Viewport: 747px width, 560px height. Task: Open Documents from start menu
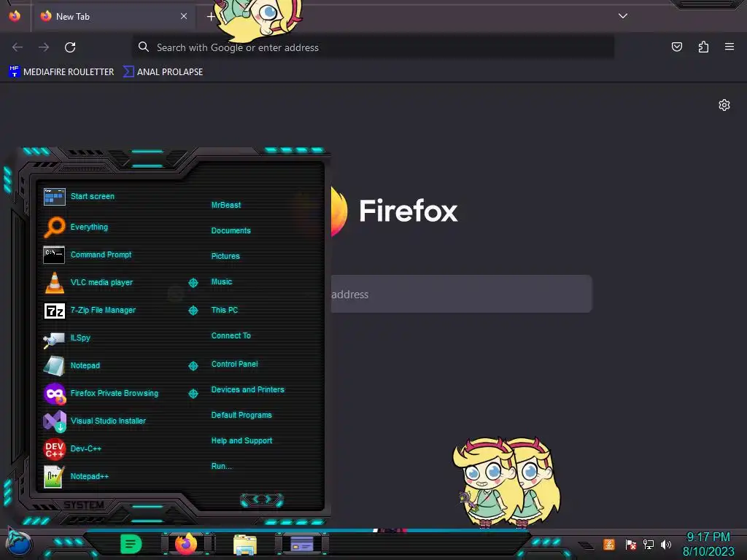[231, 230]
